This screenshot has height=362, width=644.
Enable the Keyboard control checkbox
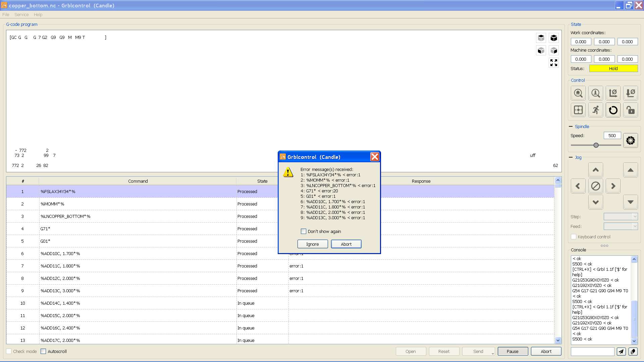point(574,237)
